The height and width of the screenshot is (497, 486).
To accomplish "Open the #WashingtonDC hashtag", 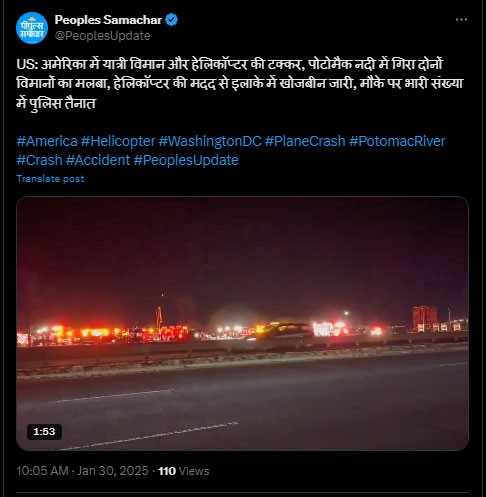I will (210, 141).
